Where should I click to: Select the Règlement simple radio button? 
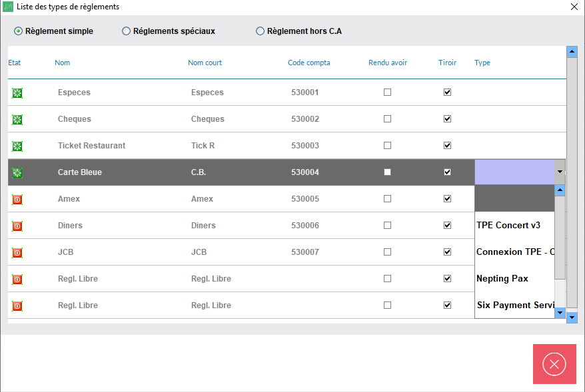[18, 31]
